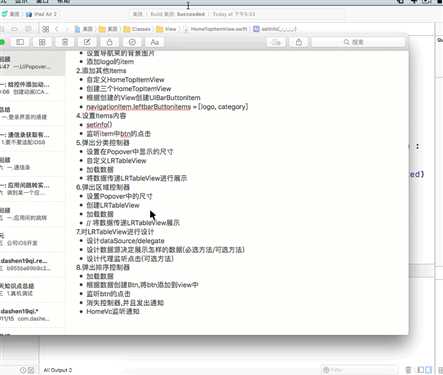Select HomeTopItemView.swift in Xcode jump bar

click(x=216, y=29)
